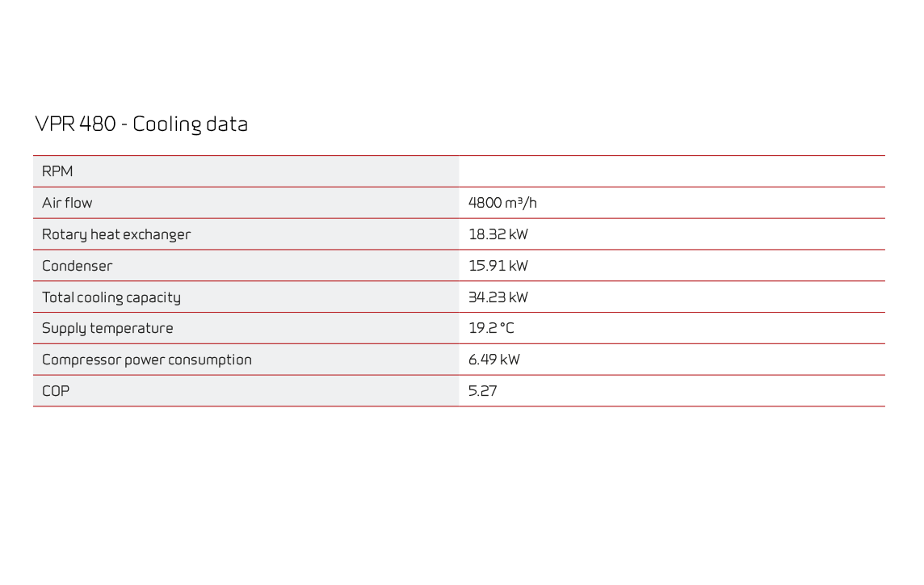Select the COP row label
This screenshot has height=585, width=924.
click(56, 391)
